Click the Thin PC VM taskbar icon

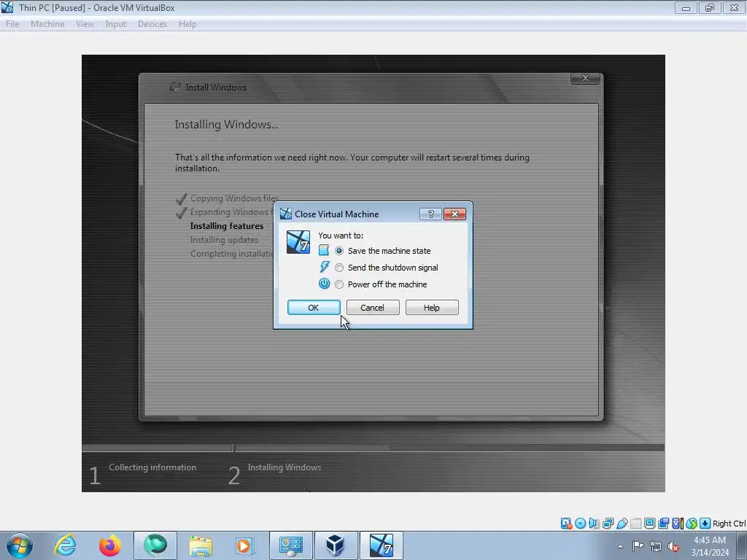click(x=381, y=545)
